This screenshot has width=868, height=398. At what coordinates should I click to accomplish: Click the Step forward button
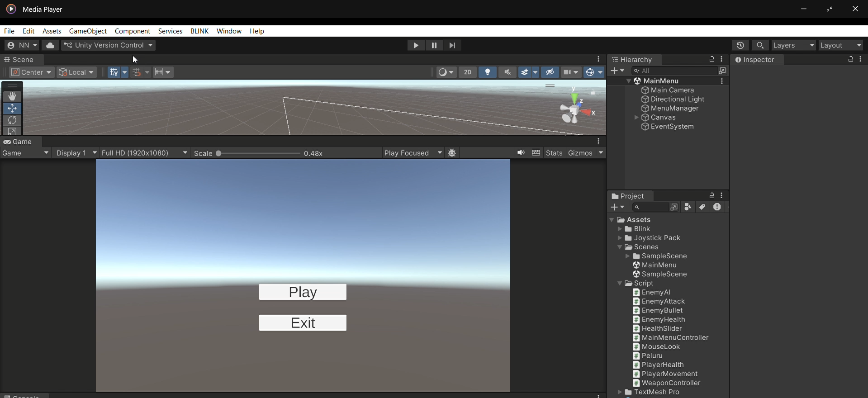point(452,45)
